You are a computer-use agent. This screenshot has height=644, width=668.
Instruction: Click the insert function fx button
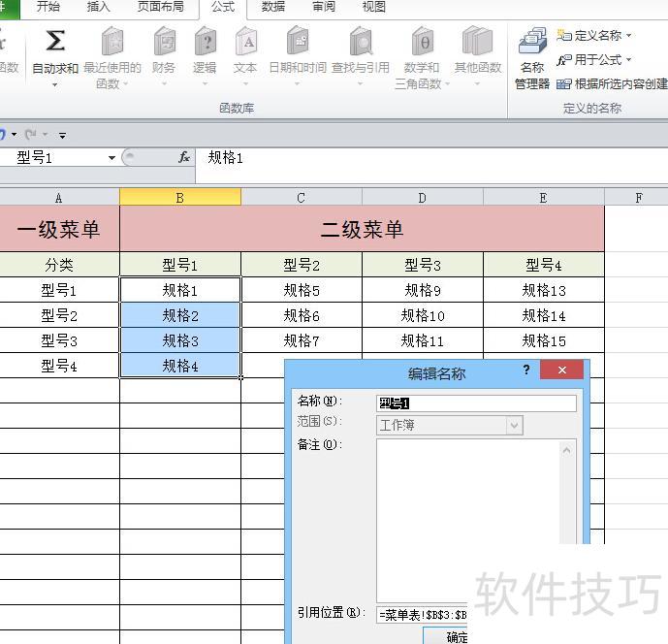click(183, 157)
